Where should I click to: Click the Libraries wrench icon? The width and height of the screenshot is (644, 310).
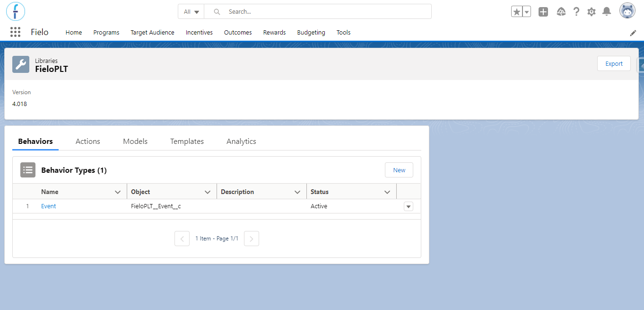pyautogui.click(x=21, y=64)
